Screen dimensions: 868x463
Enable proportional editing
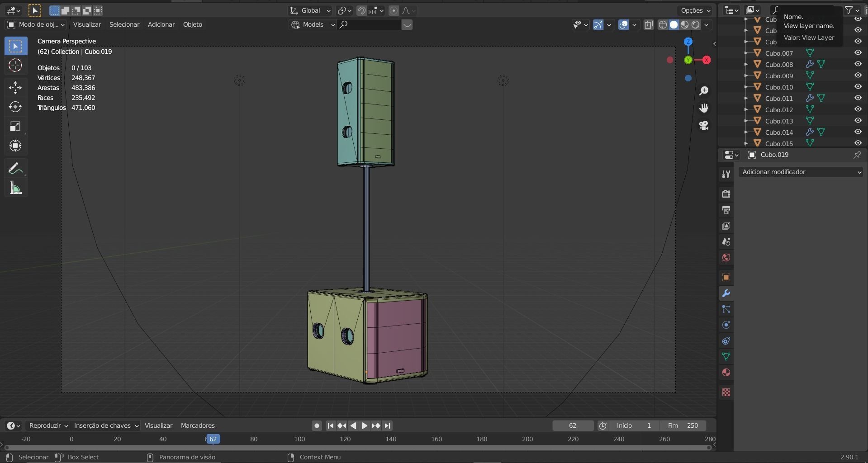coord(394,10)
